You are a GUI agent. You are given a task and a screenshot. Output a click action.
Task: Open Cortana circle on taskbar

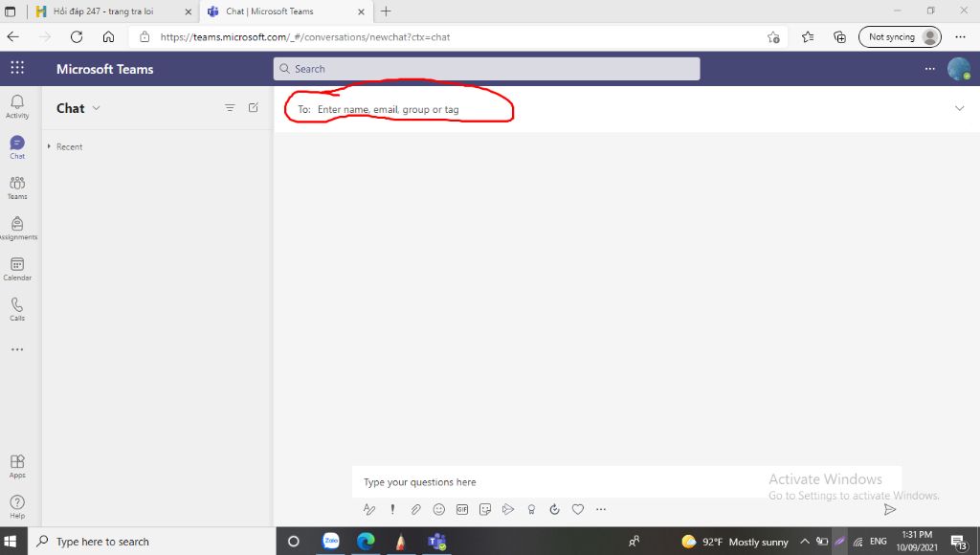(x=294, y=542)
